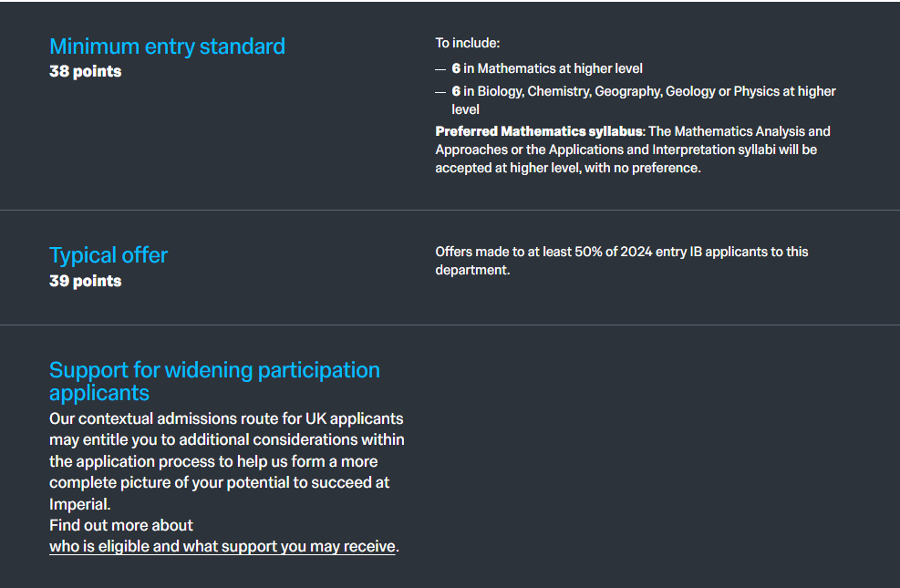Screen dimensions: 900x588
Task: Click the divider line above 'Typical offer'
Action: 450,211
